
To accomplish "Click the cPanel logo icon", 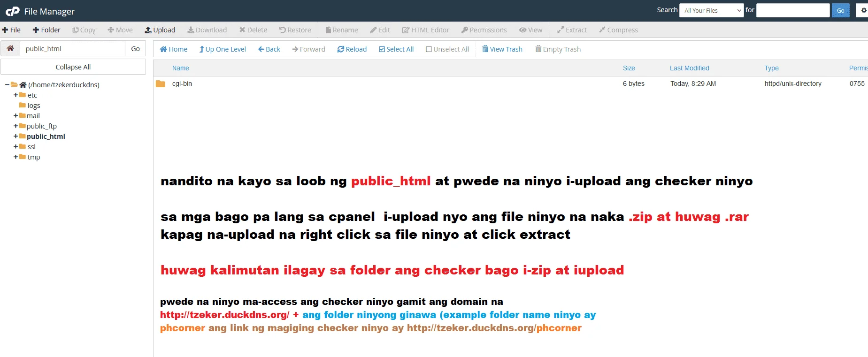I will [13, 11].
